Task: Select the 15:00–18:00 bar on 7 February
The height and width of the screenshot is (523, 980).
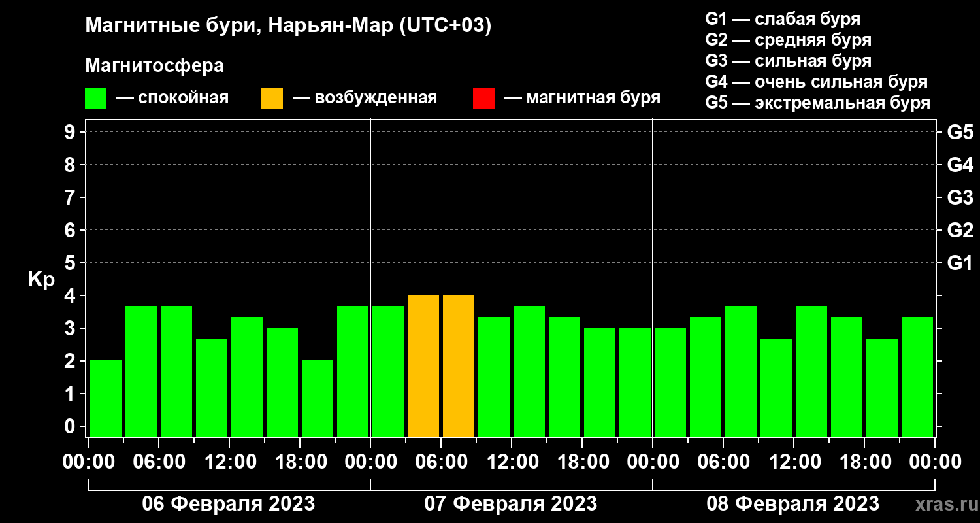Action: pyautogui.click(x=564, y=377)
